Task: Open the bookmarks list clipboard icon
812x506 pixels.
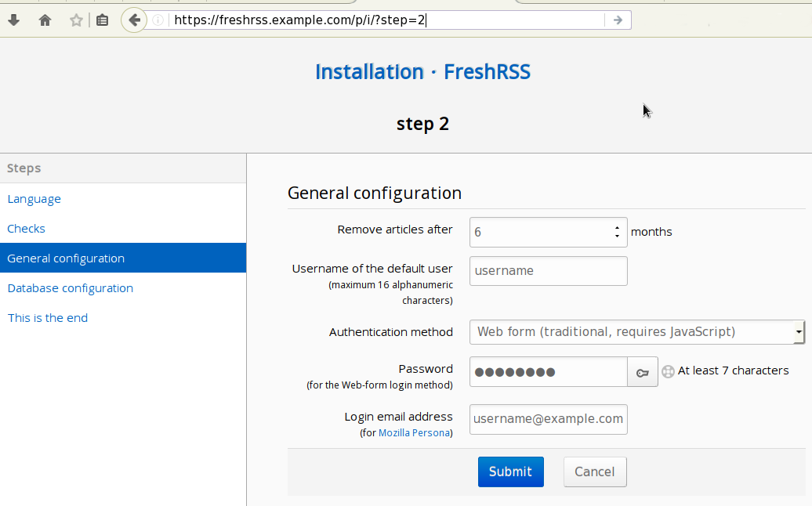Action: (102, 20)
